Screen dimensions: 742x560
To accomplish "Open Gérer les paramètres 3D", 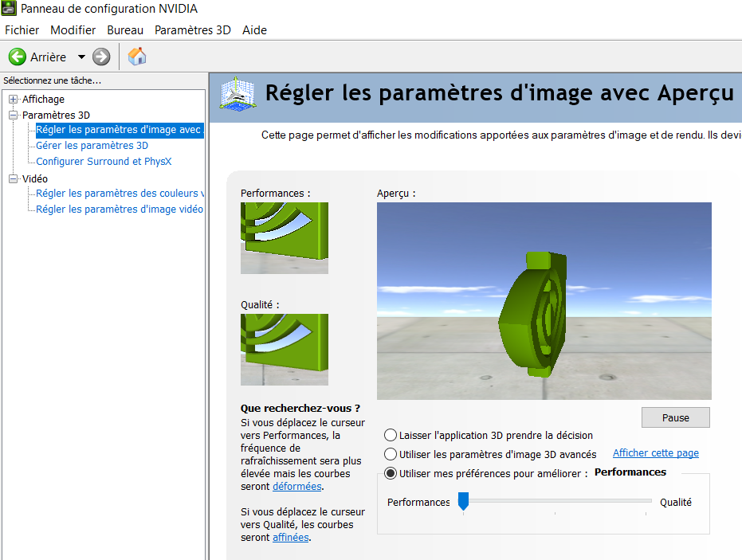I will click(92, 146).
